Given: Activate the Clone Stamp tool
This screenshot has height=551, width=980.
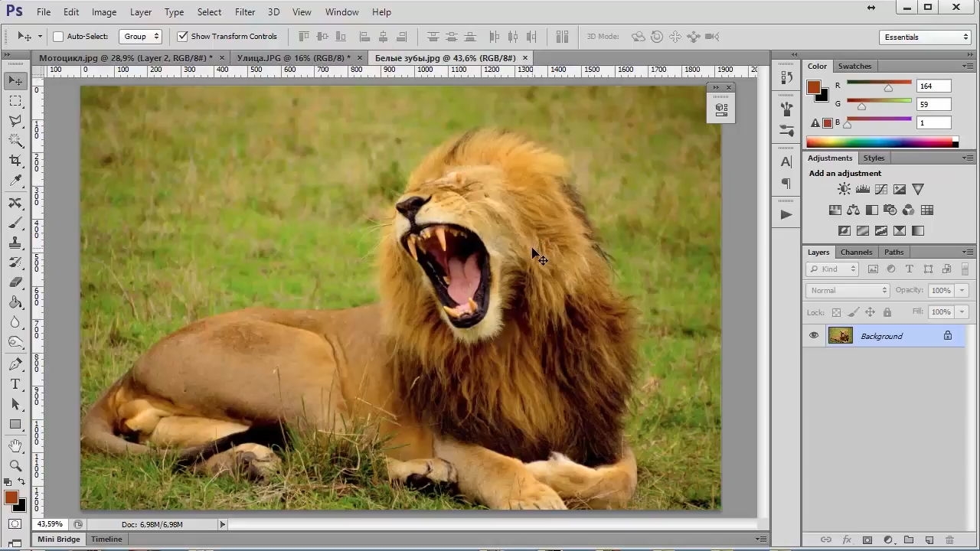Looking at the screenshot, I should [x=15, y=243].
